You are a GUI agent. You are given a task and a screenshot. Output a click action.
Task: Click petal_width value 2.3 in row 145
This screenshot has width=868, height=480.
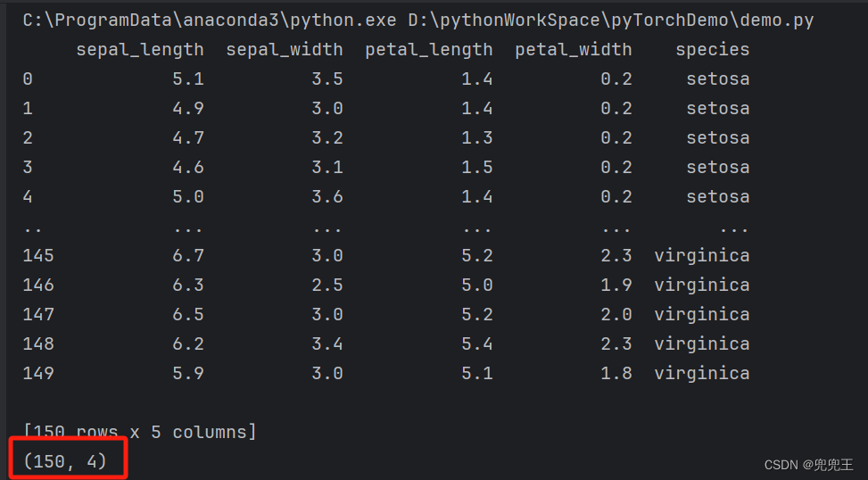(616, 256)
